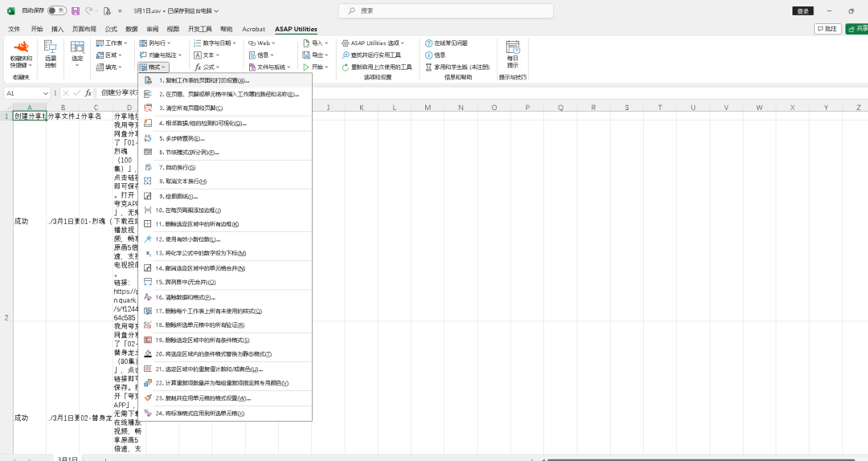Choose 7. 自动换行

(x=225, y=167)
